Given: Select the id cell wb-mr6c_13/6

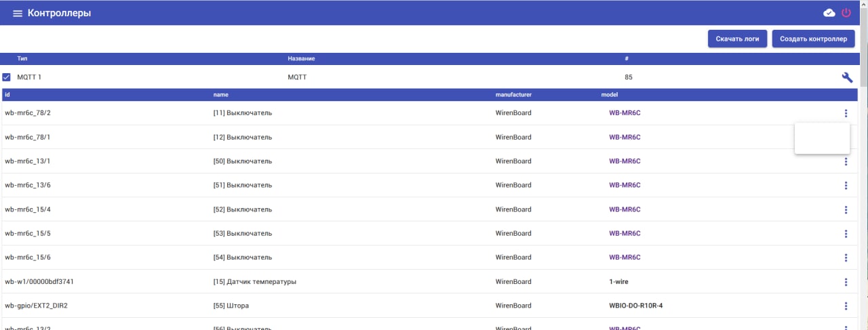Looking at the screenshot, I should click(x=28, y=185).
